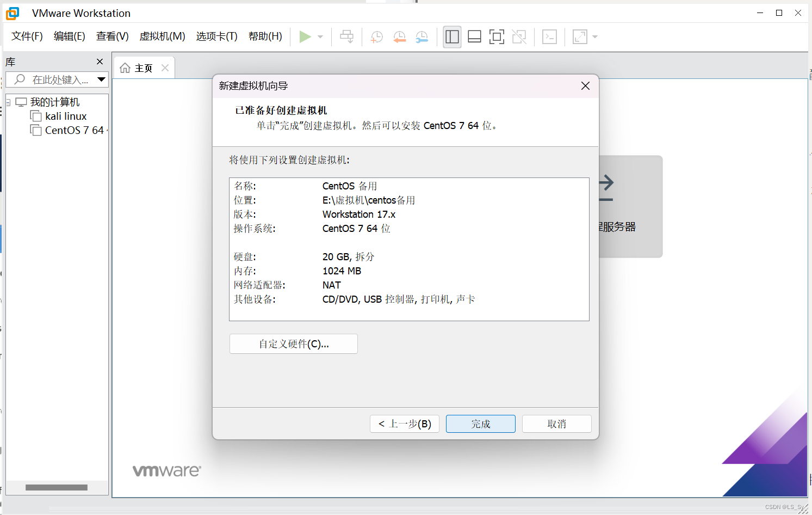Viewport: 812px width, 515px height.
Task: Toggle the thumbnail bar view icon
Action: pyautogui.click(x=474, y=36)
